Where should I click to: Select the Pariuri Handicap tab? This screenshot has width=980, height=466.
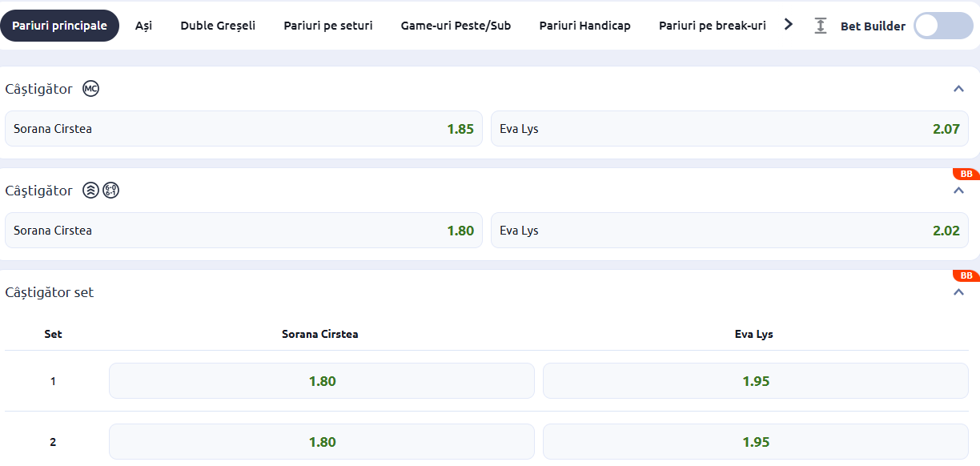(584, 26)
